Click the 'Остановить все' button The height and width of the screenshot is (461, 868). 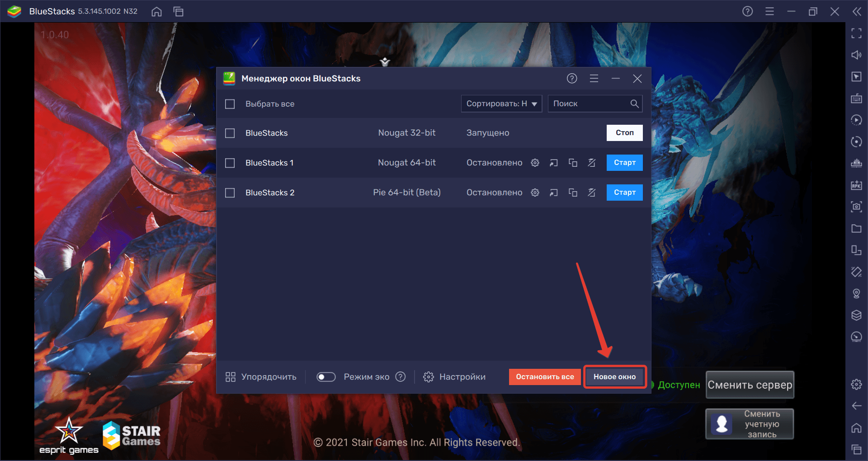click(545, 377)
